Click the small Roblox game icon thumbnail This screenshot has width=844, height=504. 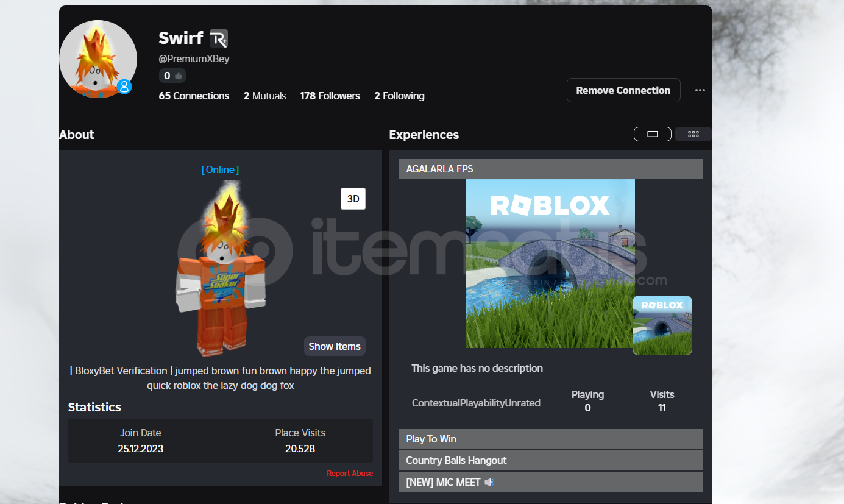(x=662, y=325)
